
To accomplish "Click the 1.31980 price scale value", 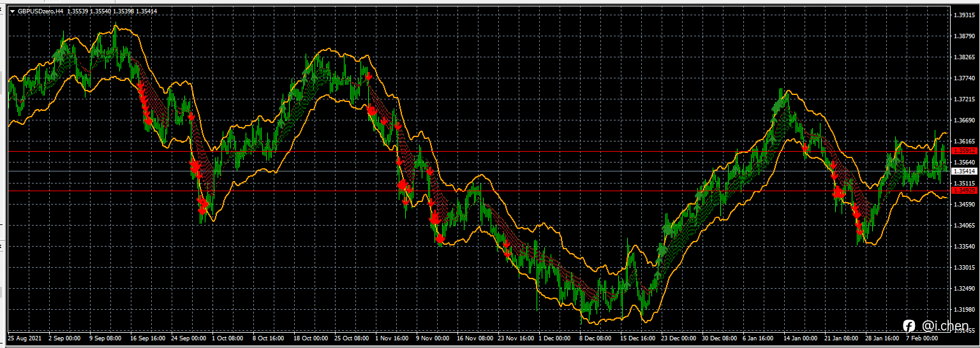I will [964, 310].
